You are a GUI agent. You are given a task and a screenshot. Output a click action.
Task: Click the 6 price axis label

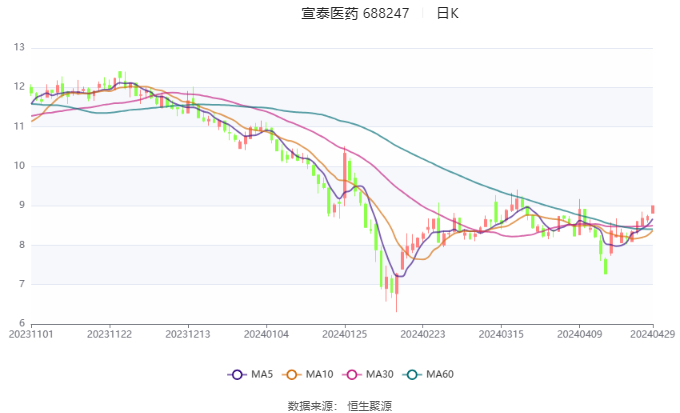coord(22,323)
